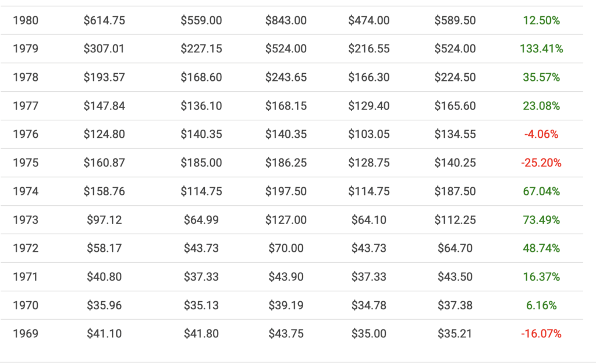Click the 1980 year cell
Image resolution: width=596 pixels, height=364 pixels.
[x=26, y=20]
